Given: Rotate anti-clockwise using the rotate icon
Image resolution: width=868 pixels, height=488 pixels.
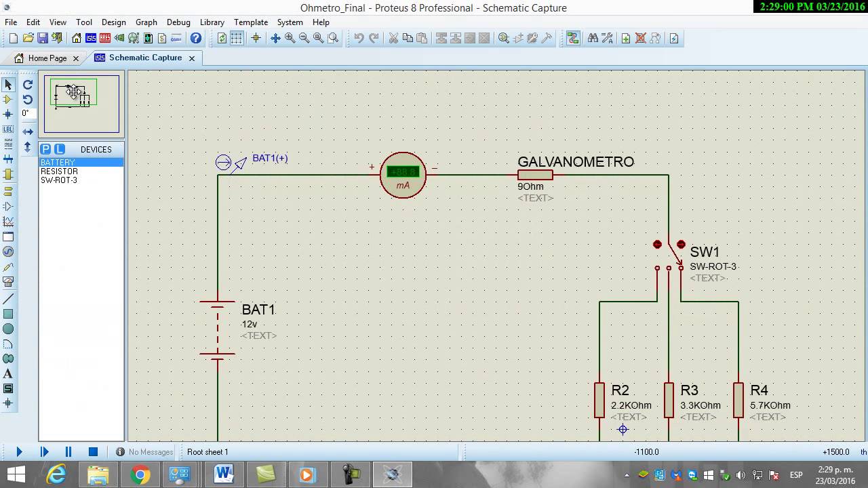Looking at the screenshot, I should tap(28, 100).
